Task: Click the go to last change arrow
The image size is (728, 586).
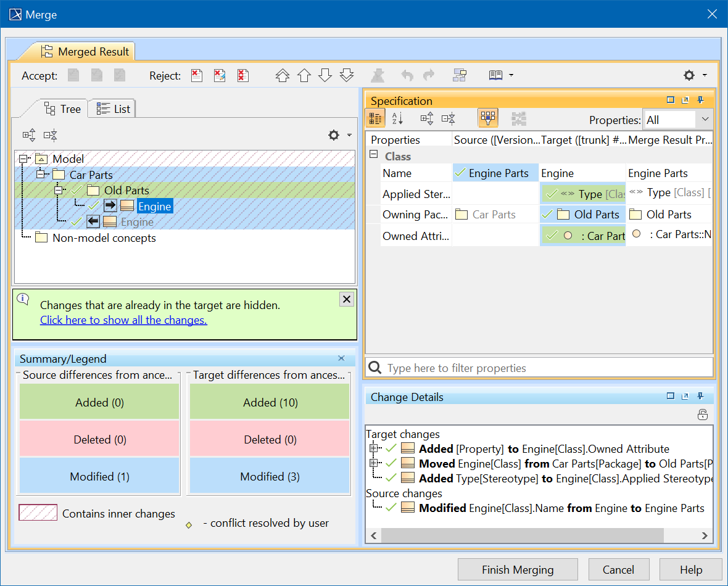Action: pos(347,75)
